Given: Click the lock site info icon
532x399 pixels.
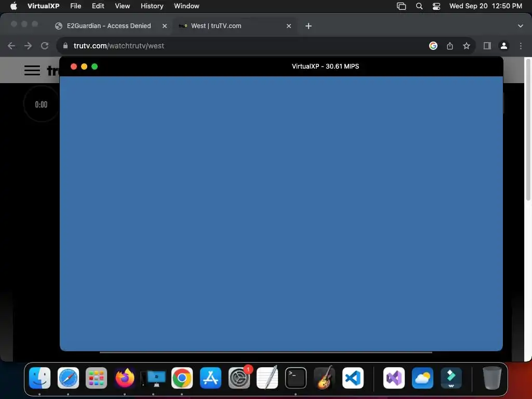Looking at the screenshot, I should 65,46.
